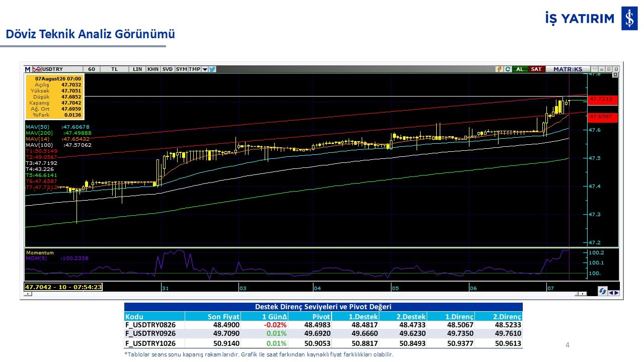Click the status readout 47.7042 - 10 - 07:54:23
The height and width of the screenshot is (362, 644).
(63, 287)
